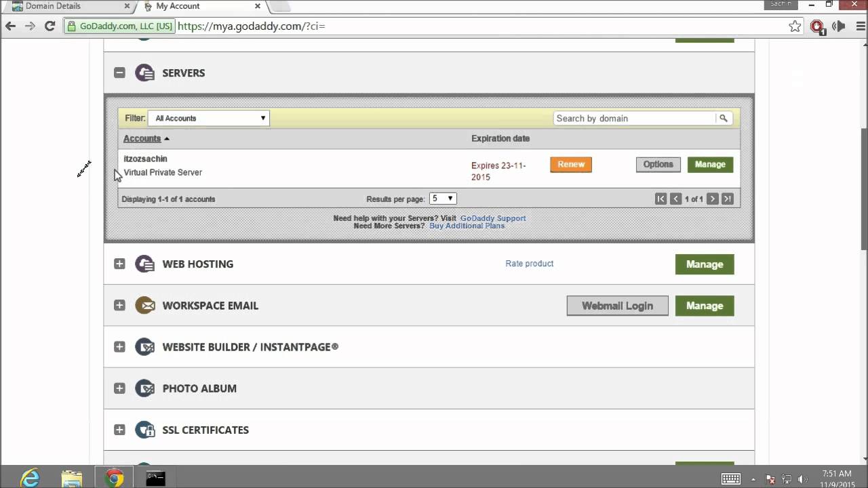Go to previous results page

(675, 199)
